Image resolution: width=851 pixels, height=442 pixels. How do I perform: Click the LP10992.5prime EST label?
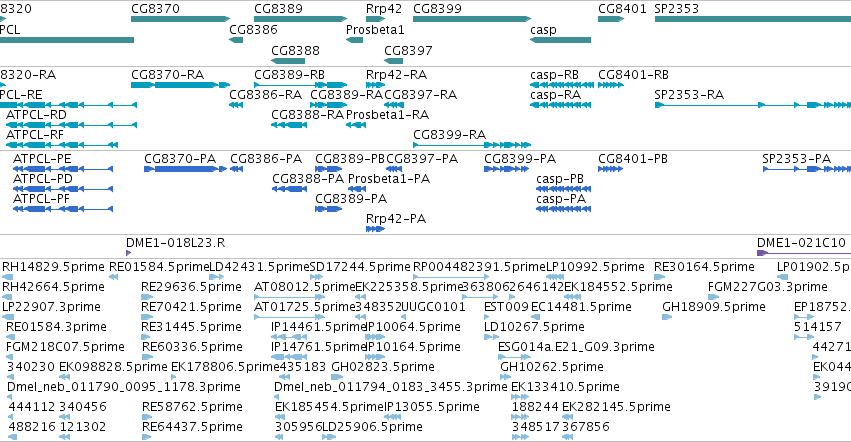click(x=595, y=267)
